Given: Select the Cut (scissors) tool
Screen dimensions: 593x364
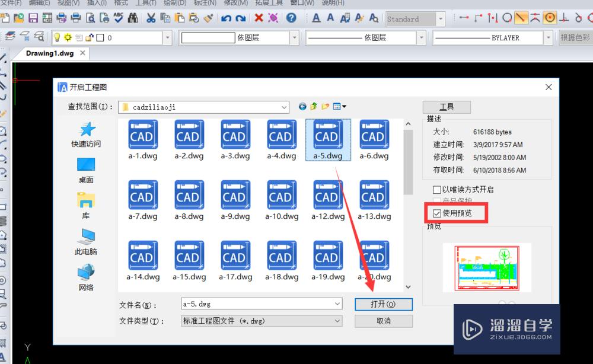Looking at the screenshot, I should [151, 18].
